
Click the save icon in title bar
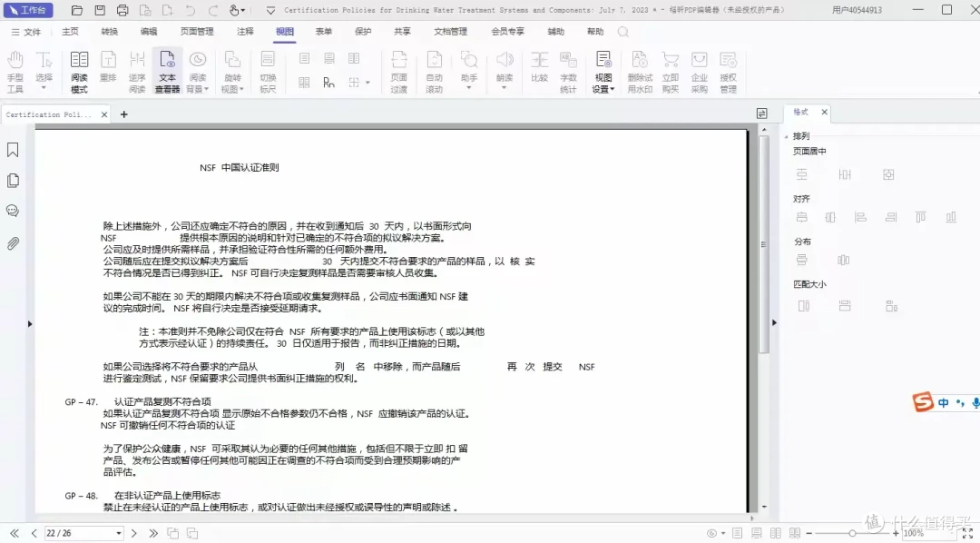(x=100, y=10)
